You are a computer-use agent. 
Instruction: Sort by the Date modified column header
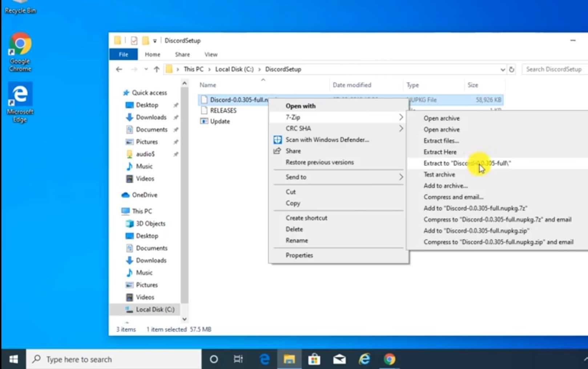[x=366, y=85]
